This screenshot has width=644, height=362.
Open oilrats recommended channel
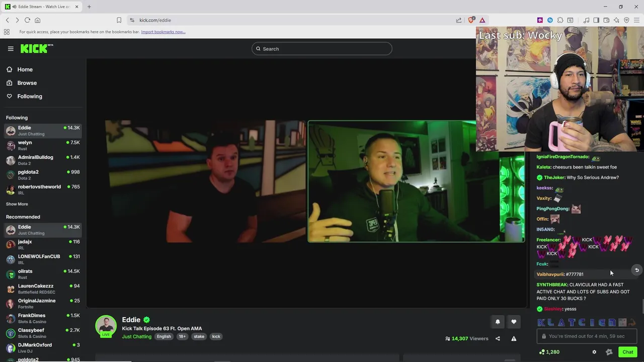pos(43,274)
